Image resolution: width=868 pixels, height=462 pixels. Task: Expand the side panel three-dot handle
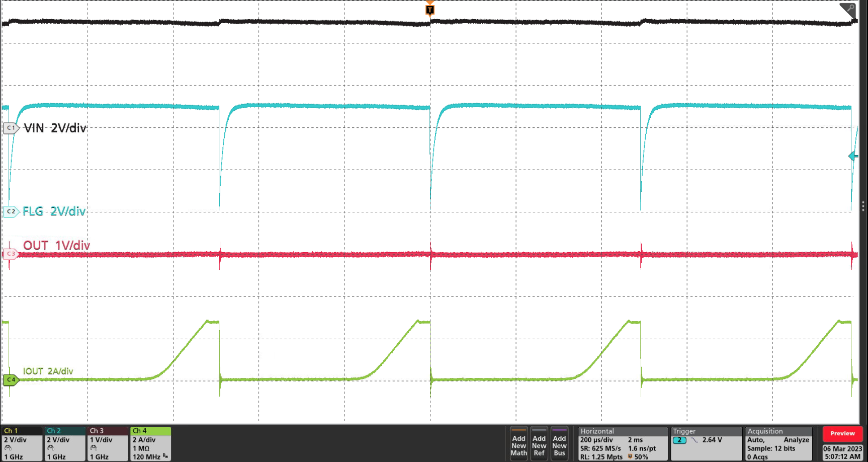(863, 206)
